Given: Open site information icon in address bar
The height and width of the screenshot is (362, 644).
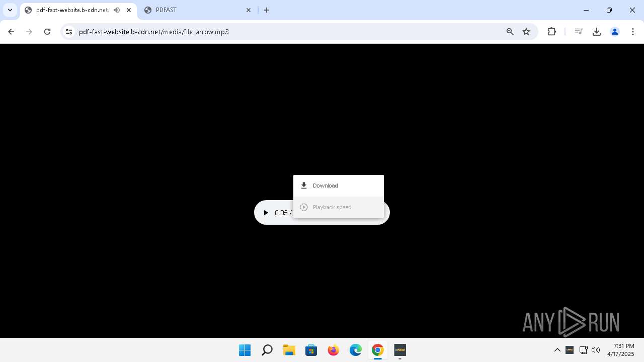Looking at the screenshot, I should click(69, 32).
